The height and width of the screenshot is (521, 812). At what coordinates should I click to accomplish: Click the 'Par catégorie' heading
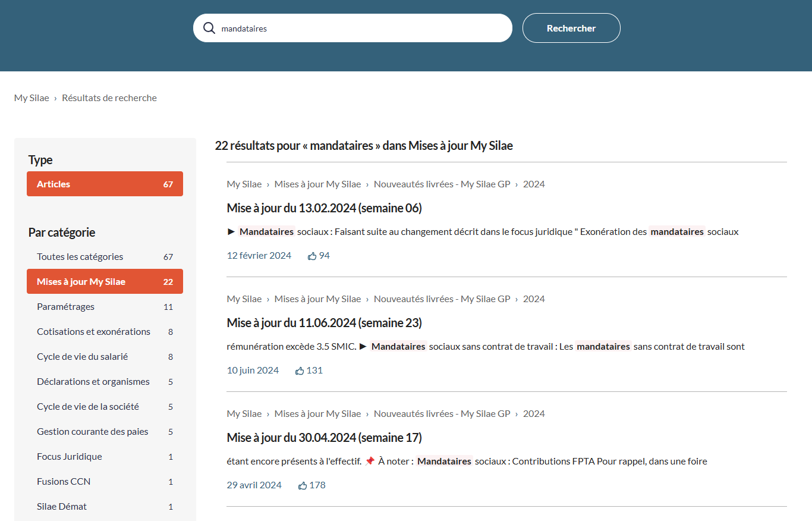[x=62, y=233]
